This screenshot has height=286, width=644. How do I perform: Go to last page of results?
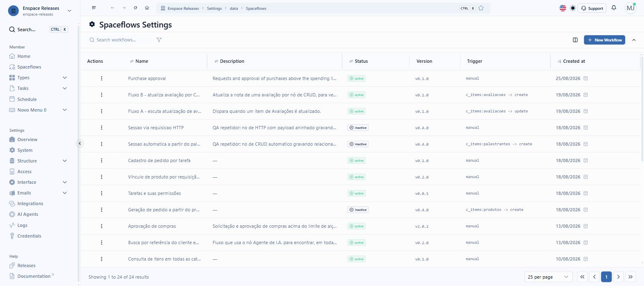click(630, 277)
